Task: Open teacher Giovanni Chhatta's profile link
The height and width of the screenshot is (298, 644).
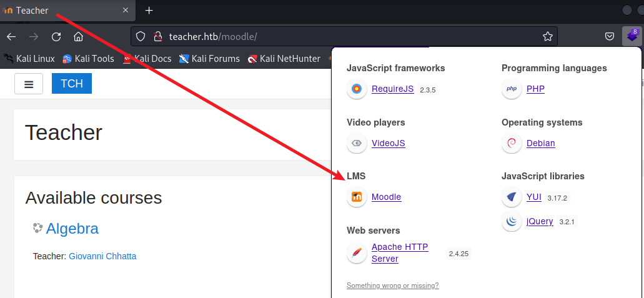Action: (x=102, y=256)
